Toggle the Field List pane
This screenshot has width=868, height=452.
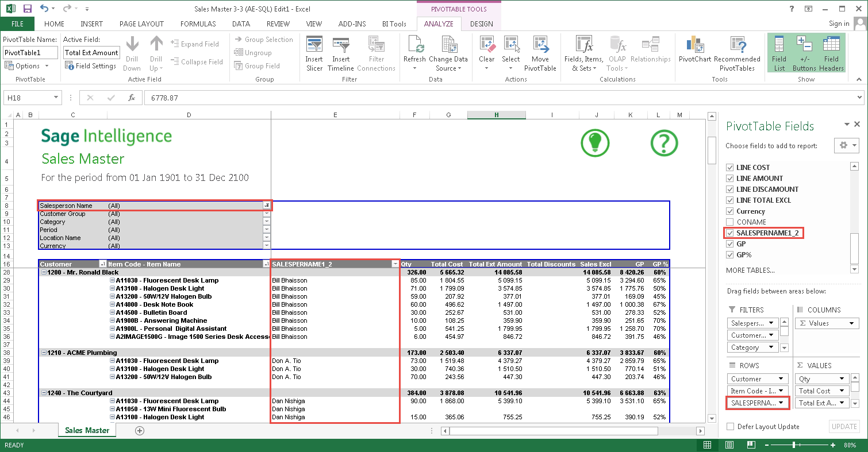tap(779, 53)
